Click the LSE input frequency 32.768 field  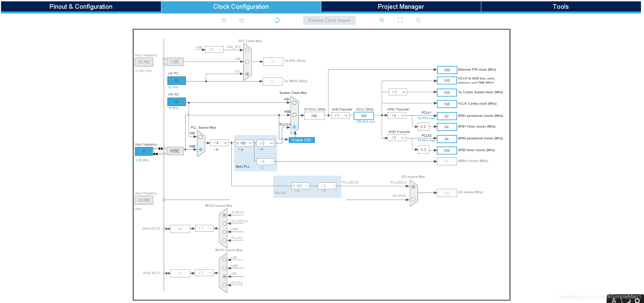pos(144,62)
